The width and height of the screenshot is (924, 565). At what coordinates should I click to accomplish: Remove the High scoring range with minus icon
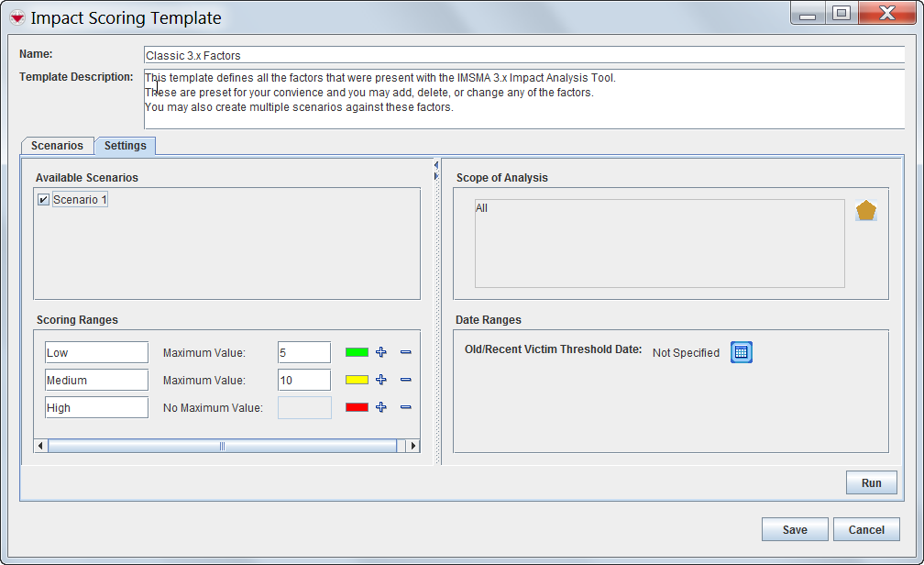[x=406, y=407]
